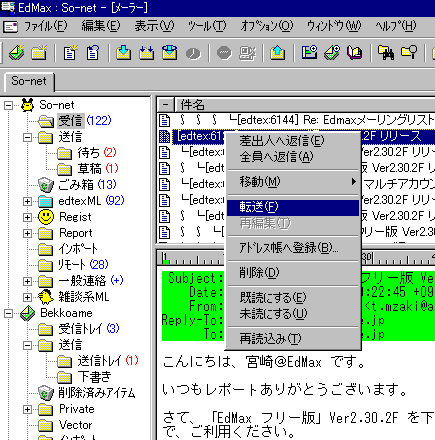This screenshot has height=440, width=435.
Task: Open the オプション(O) menu
Action: pyautogui.click(x=267, y=26)
